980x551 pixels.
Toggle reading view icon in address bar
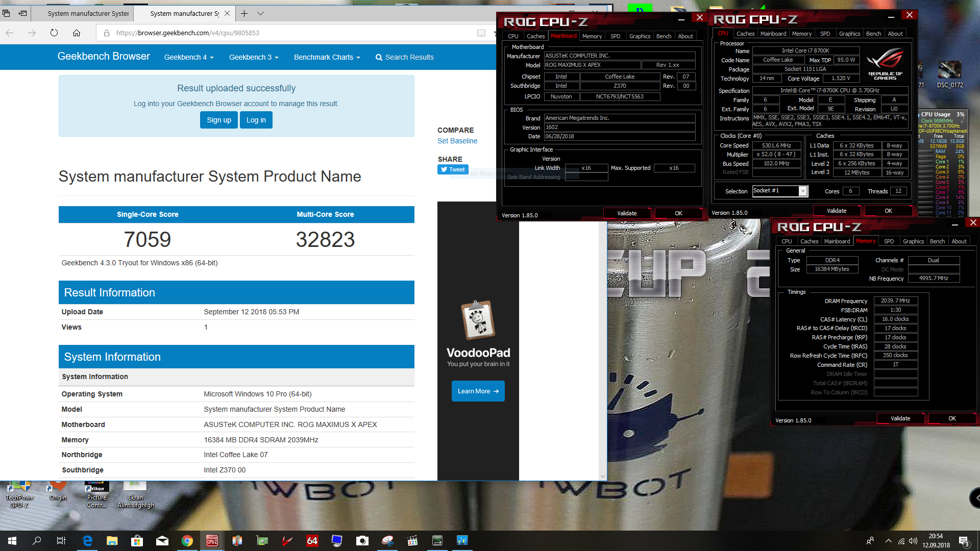pos(481,33)
